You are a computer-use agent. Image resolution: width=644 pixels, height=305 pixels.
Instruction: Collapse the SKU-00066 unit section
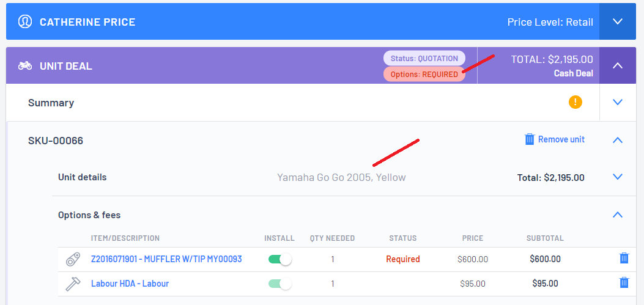[618, 141]
